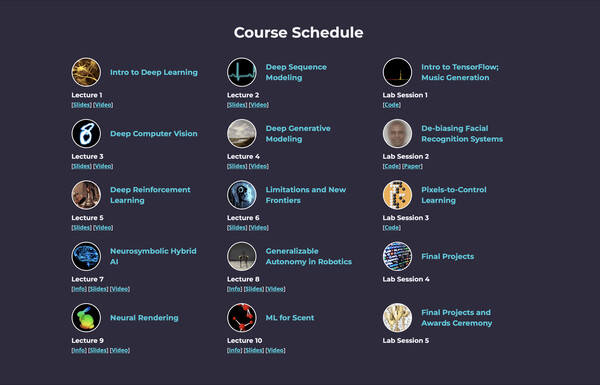600x385 pixels.
Task: Select the code screen Final Projects icon
Action: click(398, 256)
